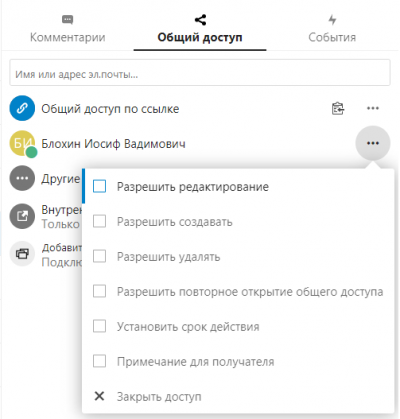
Task: Toggle Установить срок действия checkbox
Action: point(99,326)
